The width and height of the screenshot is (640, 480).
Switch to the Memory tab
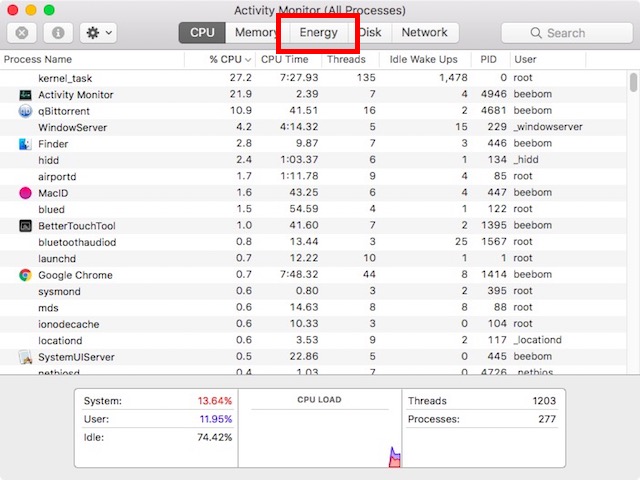[256, 33]
